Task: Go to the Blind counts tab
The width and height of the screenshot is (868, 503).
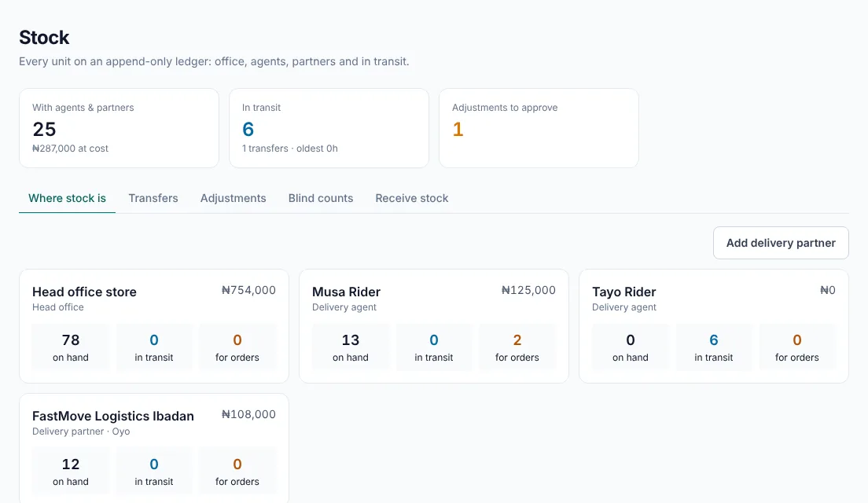Action: [x=321, y=198]
